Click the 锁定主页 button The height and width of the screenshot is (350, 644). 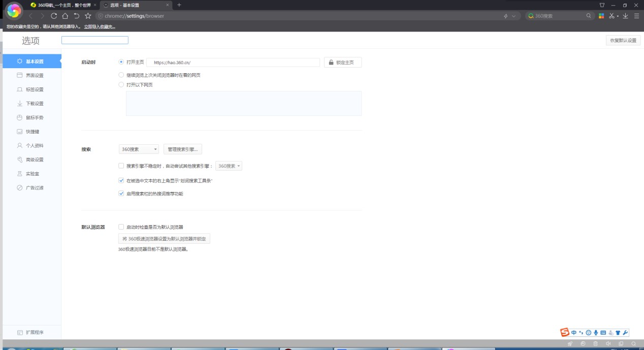tap(343, 62)
